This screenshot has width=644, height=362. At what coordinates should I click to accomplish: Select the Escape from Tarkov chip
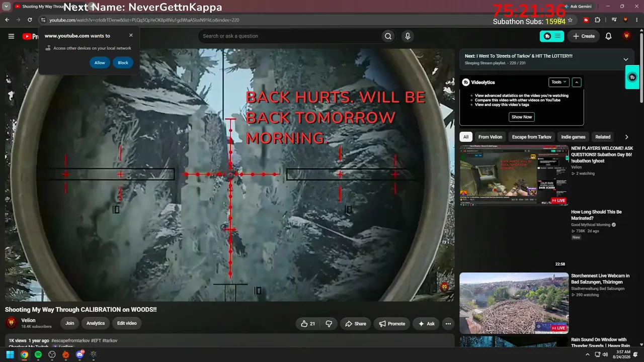tap(532, 137)
